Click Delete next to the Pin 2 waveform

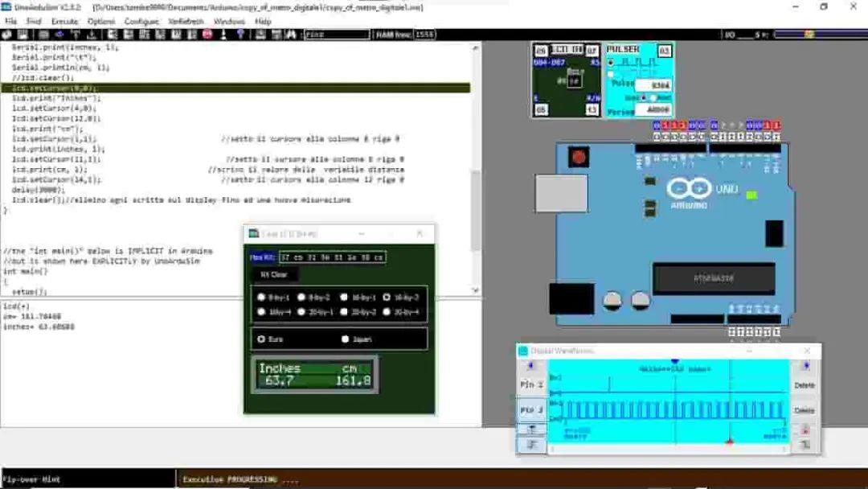(x=804, y=385)
